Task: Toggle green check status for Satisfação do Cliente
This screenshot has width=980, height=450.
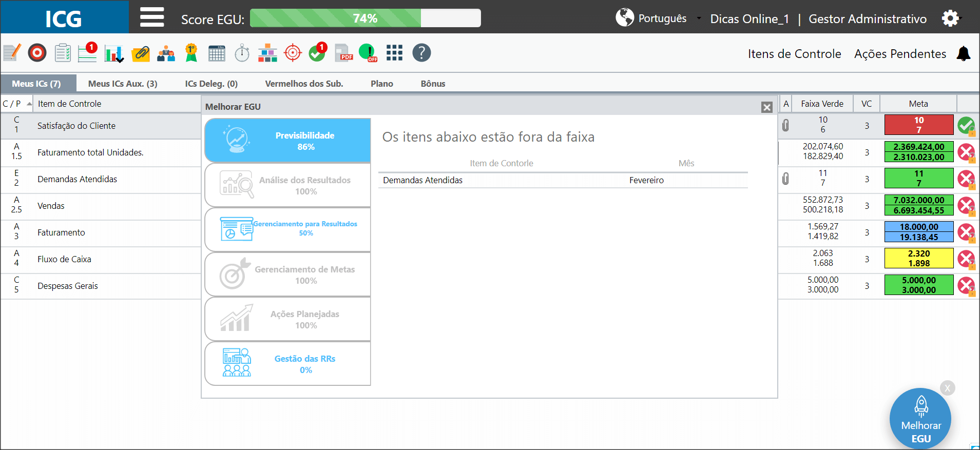Action: (x=966, y=126)
